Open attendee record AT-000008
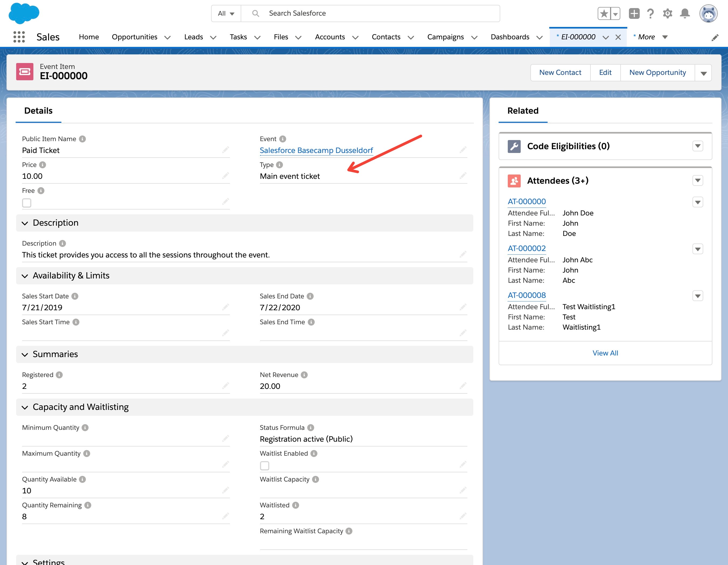Image resolution: width=728 pixels, height=565 pixels. point(527,295)
